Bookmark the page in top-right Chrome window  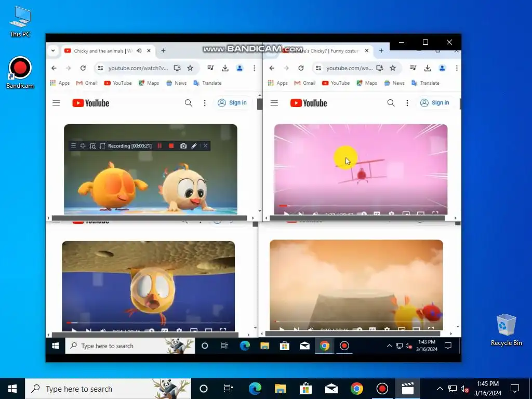[x=393, y=68]
